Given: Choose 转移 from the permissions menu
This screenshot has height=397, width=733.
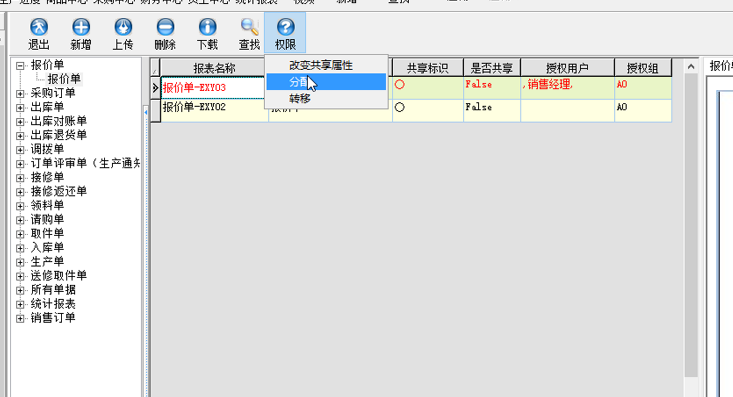Looking at the screenshot, I should (x=326, y=99).
